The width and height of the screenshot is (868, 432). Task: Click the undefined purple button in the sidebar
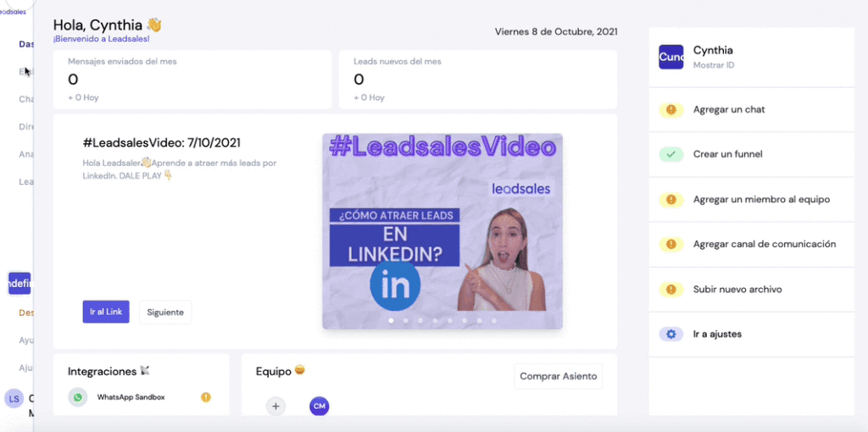click(x=19, y=283)
